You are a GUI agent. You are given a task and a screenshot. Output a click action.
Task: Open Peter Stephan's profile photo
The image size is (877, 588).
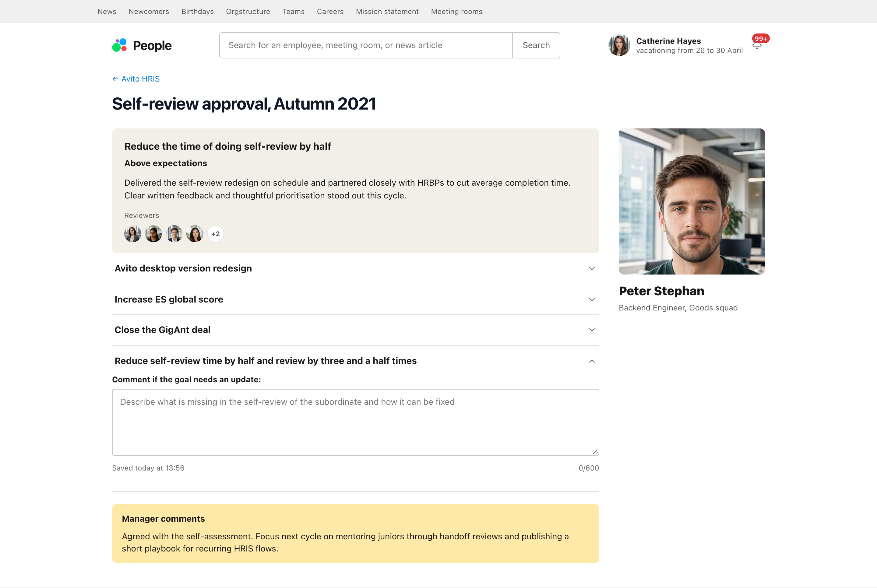pos(691,202)
